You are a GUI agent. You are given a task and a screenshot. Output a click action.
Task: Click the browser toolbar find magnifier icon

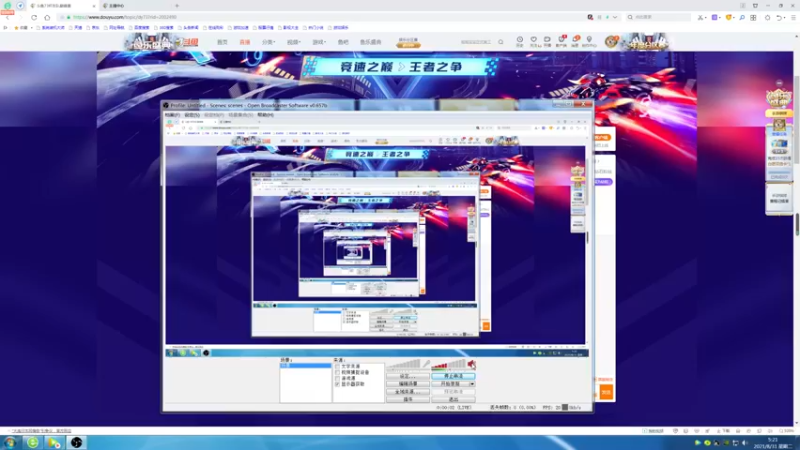tap(742, 17)
